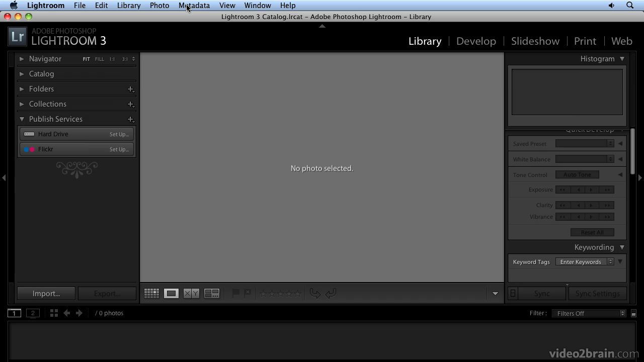Viewport: 644px width, 362px height.
Task: Add new collection with plus icon
Action: pyautogui.click(x=130, y=104)
